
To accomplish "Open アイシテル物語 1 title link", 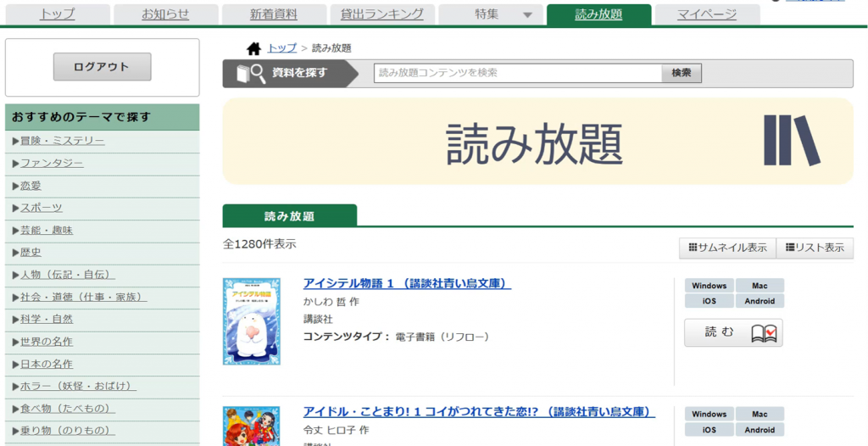I will 407,284.
